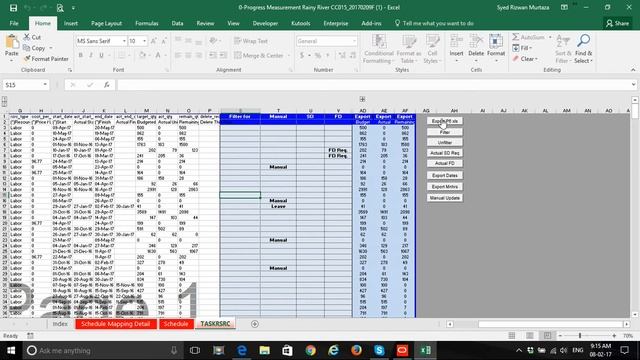Open Windows Start menu
The height and width of the screenshot is (360, 640).
click(11, 351)
